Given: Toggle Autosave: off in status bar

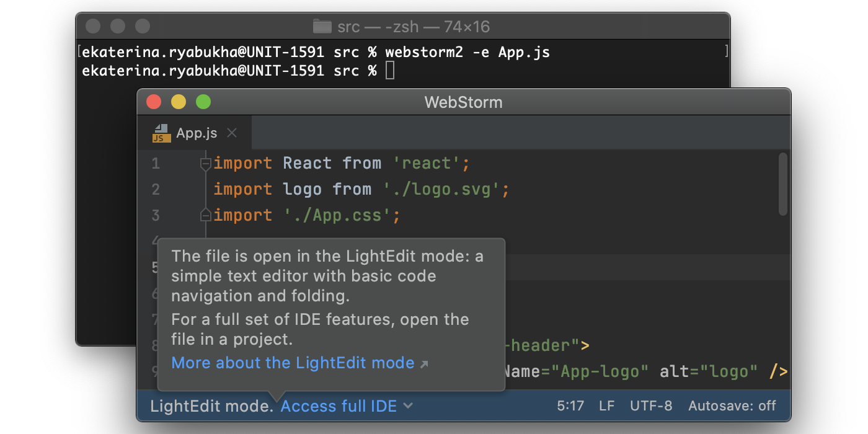Looking at the screenshot, I should 732,406.
